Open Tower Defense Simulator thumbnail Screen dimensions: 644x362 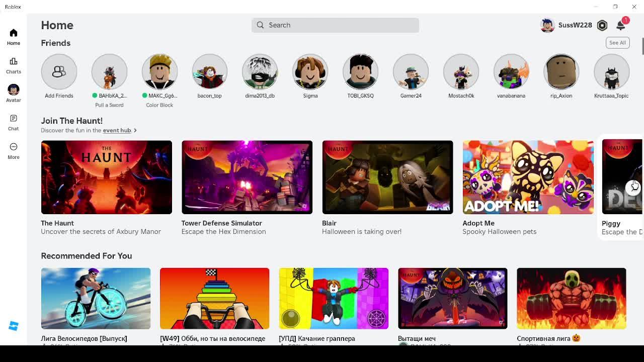point(247,177)
